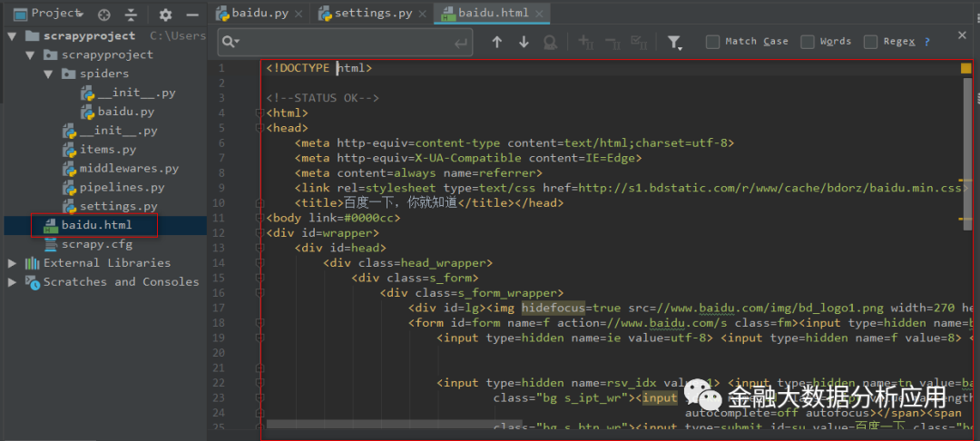Go to next occurrence arrow
980x441 pixels.
click(x=524, y=42)
